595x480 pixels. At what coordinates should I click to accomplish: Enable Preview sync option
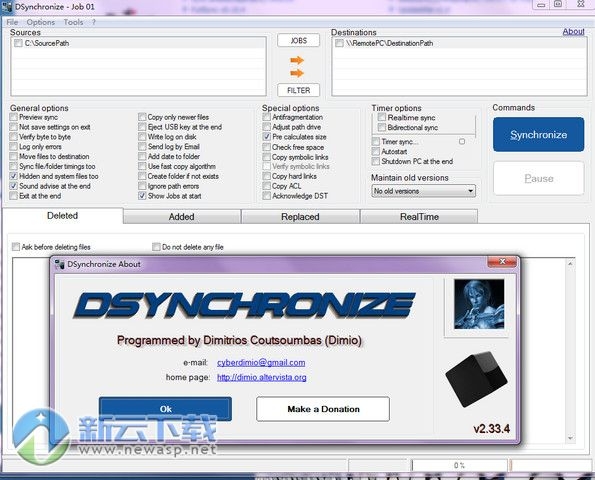point(14,117)
